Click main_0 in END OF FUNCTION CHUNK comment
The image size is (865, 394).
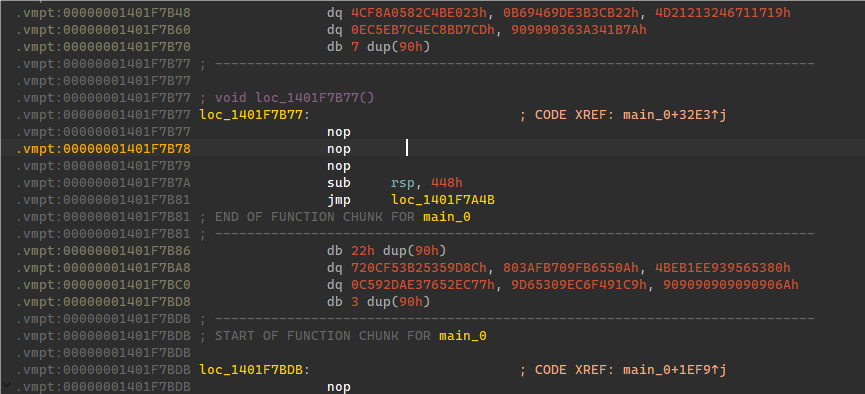pos(447,217)
